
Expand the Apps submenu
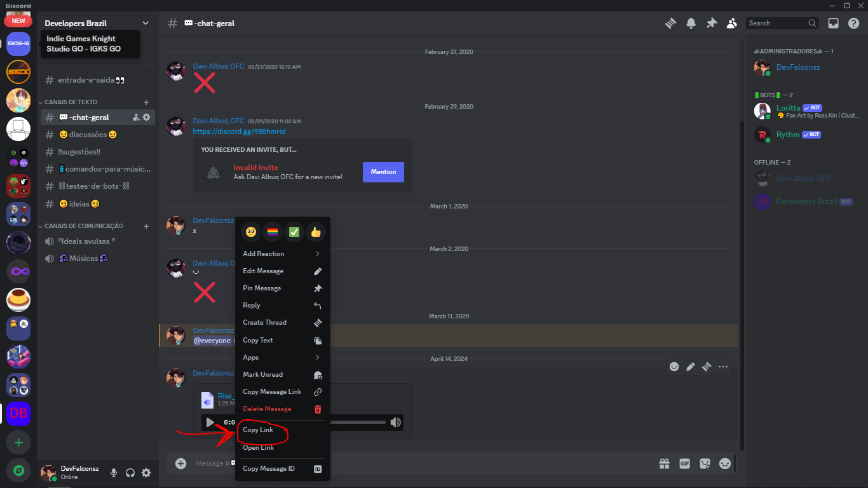[283, 357]
